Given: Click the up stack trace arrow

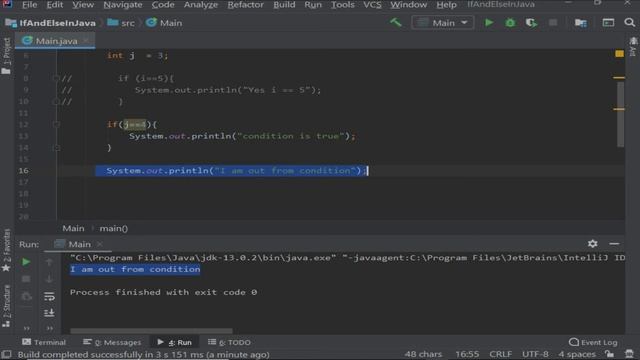Looking at the screenshot, I should pyautogui.click(x=49, y=262).
